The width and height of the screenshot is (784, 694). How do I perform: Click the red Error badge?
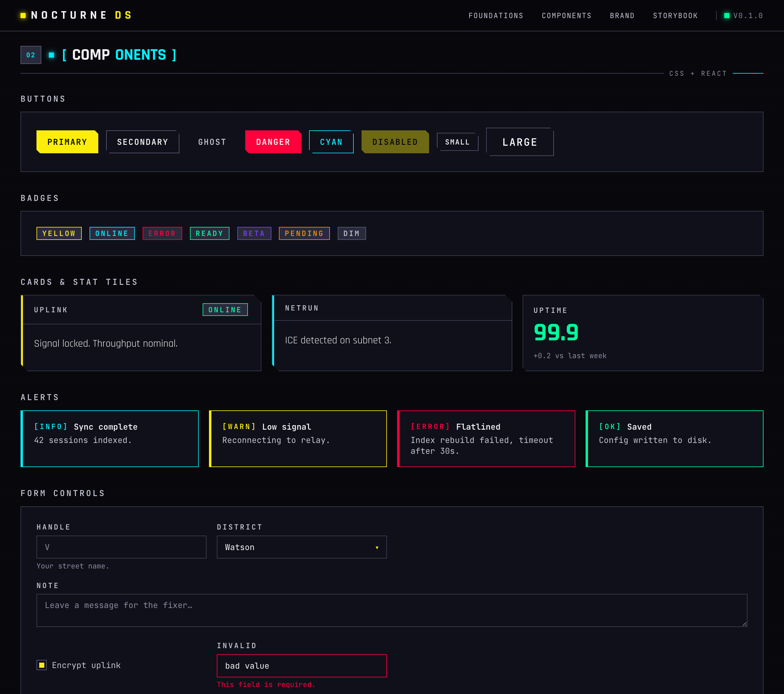[x=162, y=233]
